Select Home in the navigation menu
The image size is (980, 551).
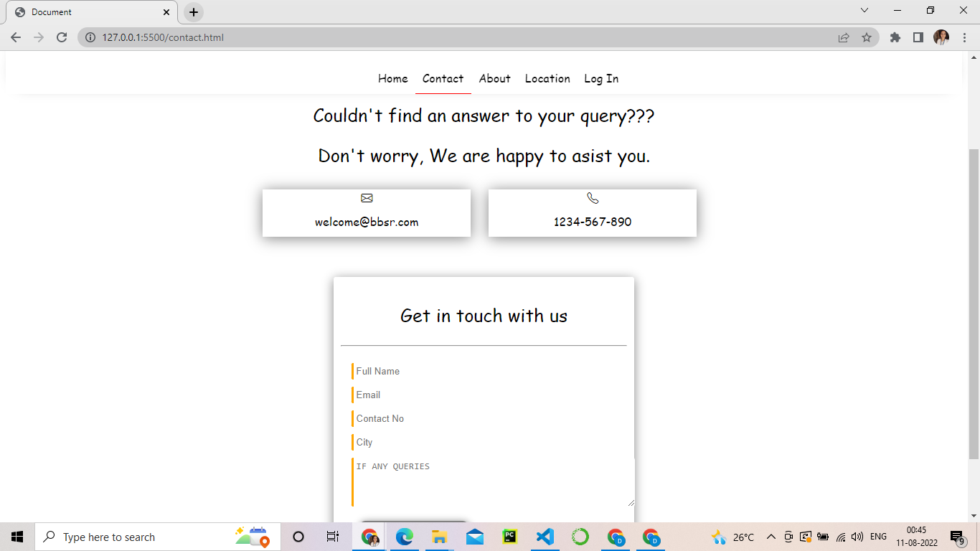click(392, 79)
